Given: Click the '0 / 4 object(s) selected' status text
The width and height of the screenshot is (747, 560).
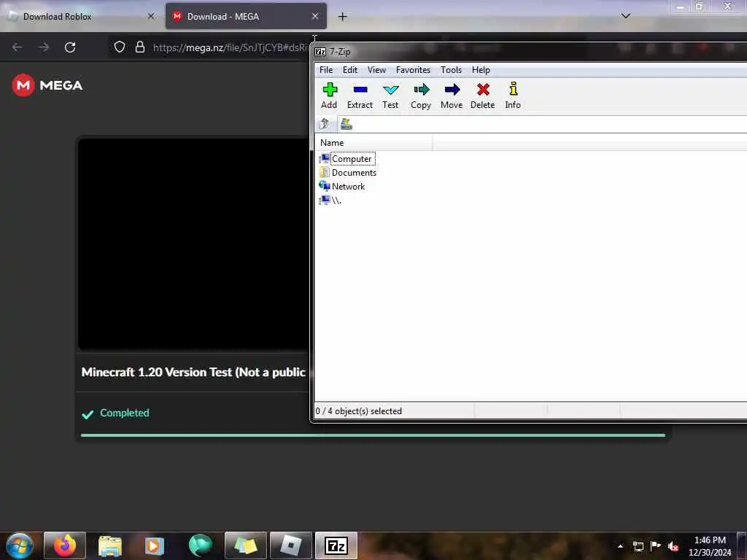Looking at the screenshot, I should point(359,411).
